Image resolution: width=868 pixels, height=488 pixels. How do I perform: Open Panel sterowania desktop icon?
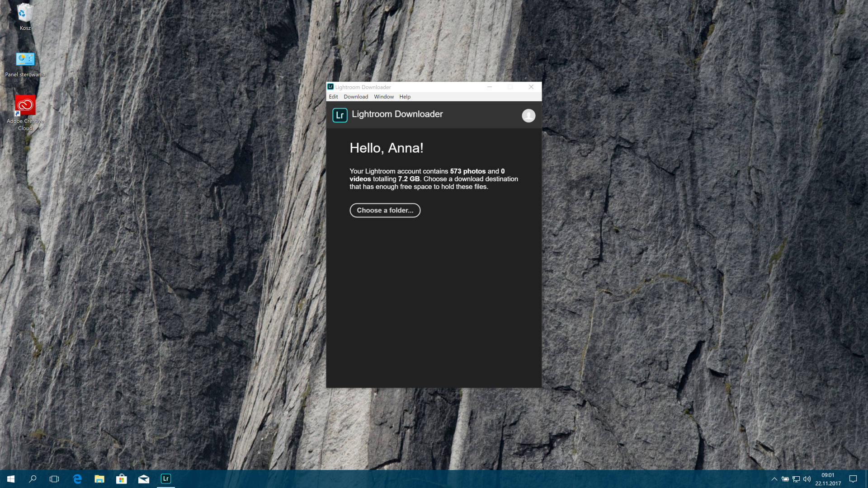click(25, 64)
